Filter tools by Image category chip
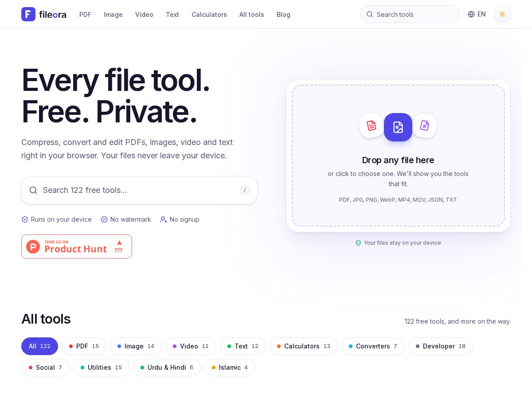 click(x=136, y=346)
